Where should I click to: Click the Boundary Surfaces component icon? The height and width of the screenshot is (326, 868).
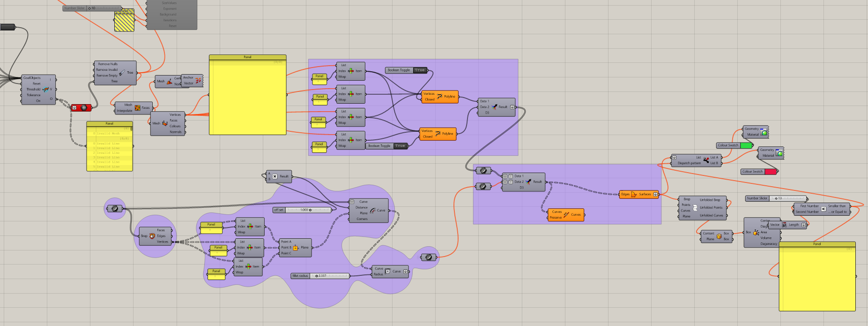coord(634,194)
